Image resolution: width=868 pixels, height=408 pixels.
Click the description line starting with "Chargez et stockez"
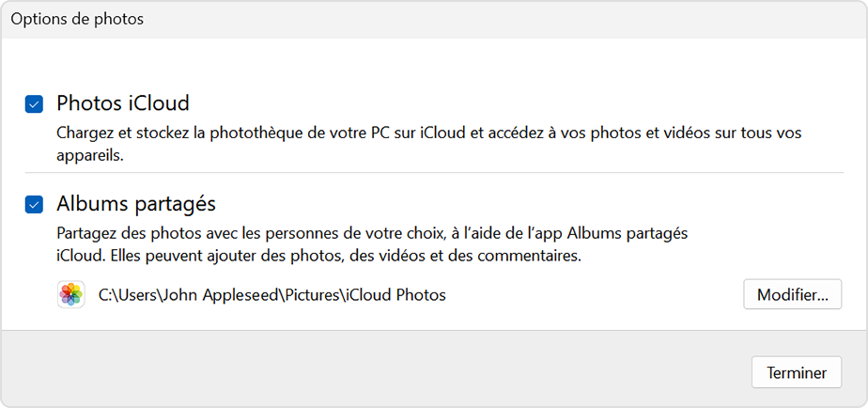428,133
